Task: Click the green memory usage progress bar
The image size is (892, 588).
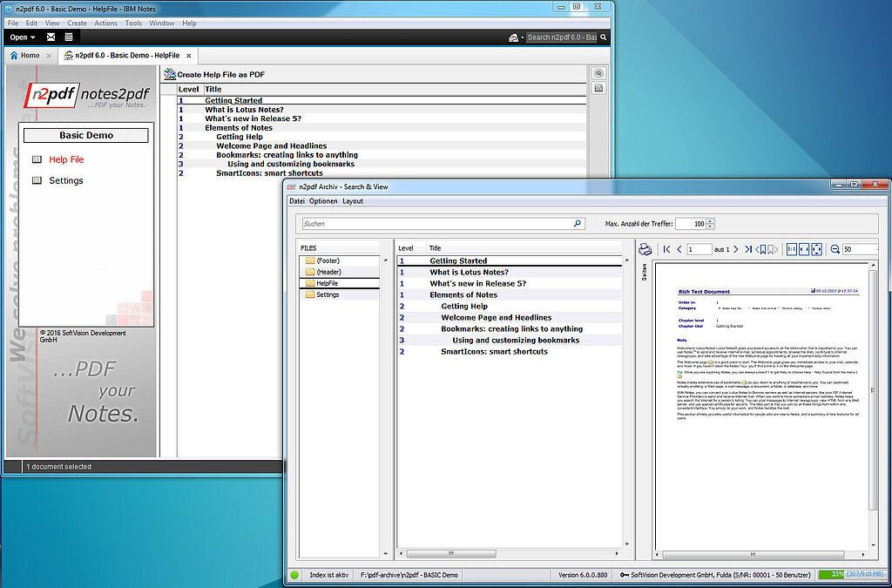Action: click(852, 575)
